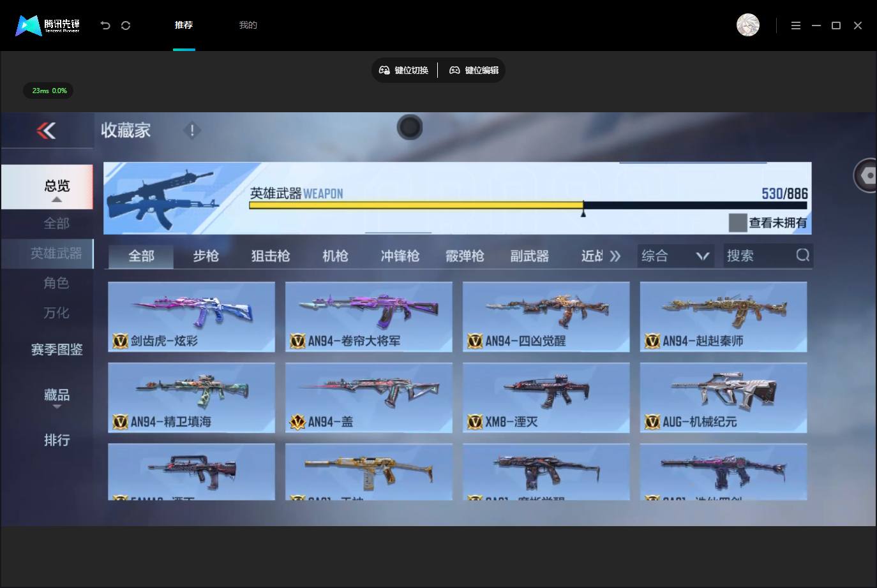Select the 步枪 weapon filter tab
Image resolution: width=877 pixels, height=588 pixels.
(206, 256)
